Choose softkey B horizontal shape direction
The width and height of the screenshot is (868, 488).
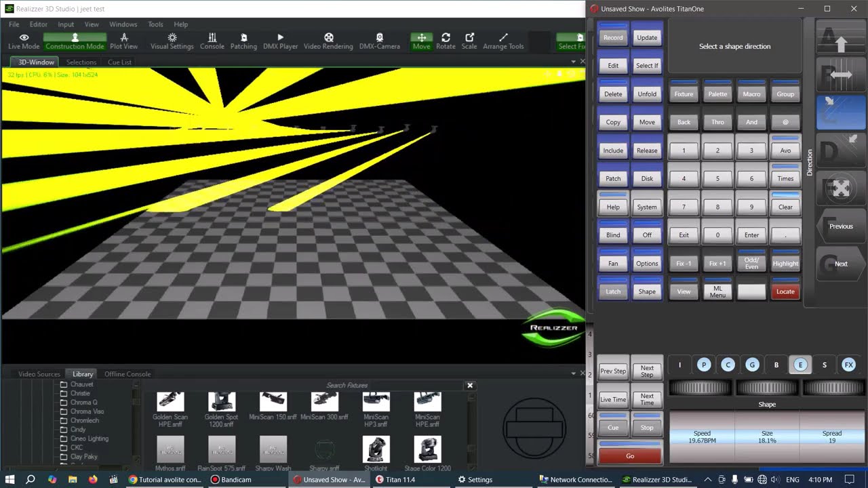click(841, 76)
